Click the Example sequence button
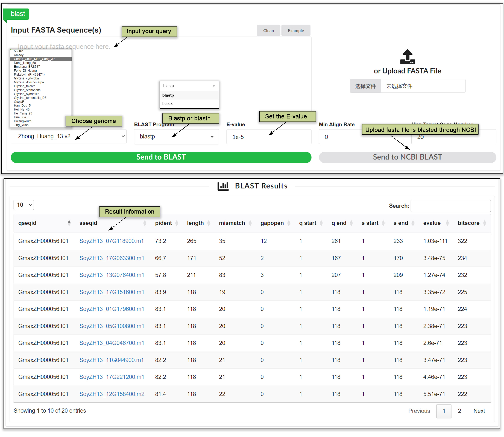The width and height of the screenshot is (504, 437). 295,31
